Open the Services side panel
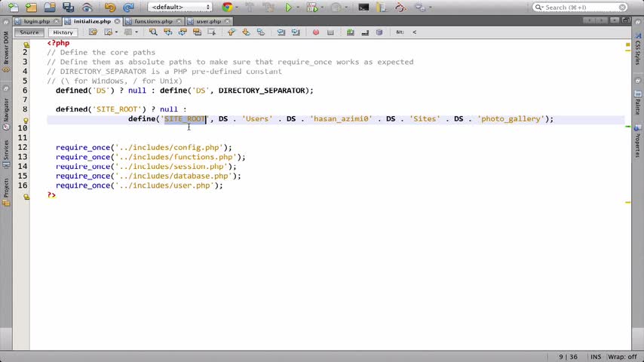This screenshot has height=362, width=644. (6, 154)
